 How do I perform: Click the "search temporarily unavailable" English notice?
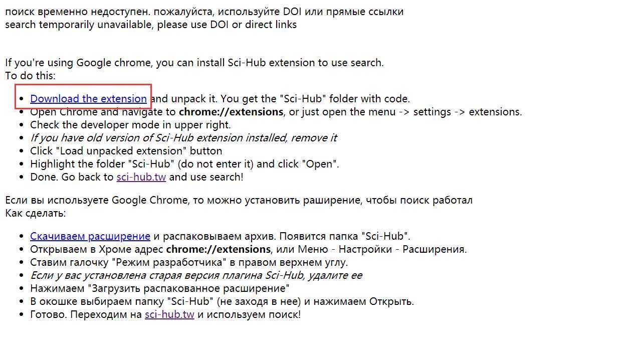click(151, 25)
